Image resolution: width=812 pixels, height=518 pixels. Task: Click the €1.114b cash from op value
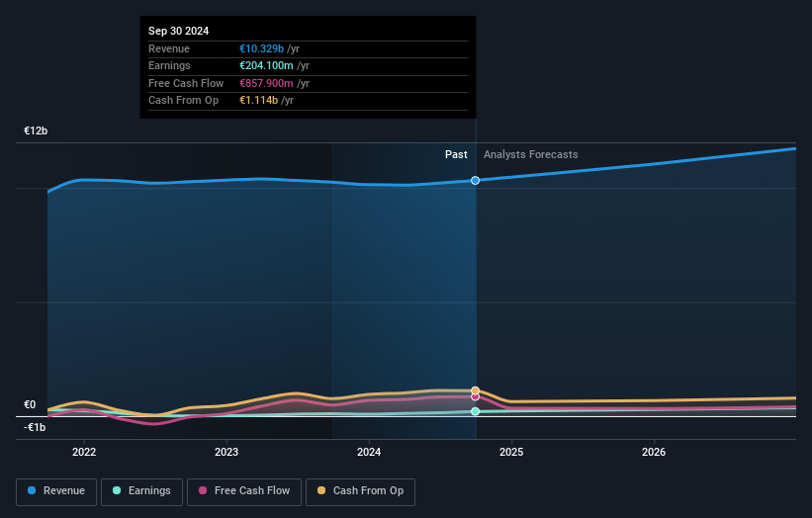point(258,101)
